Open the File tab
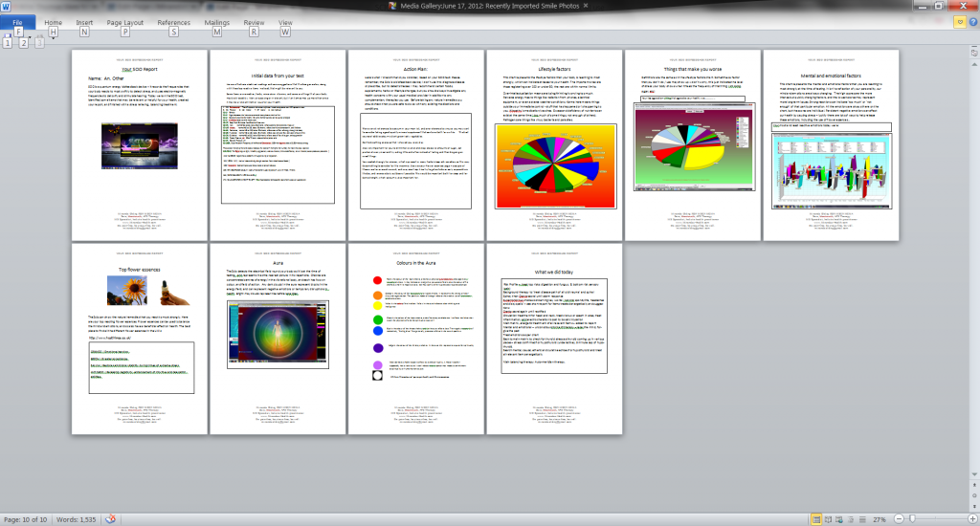Image resolution: width=980 pixels, height=526 pixels. 17,21
